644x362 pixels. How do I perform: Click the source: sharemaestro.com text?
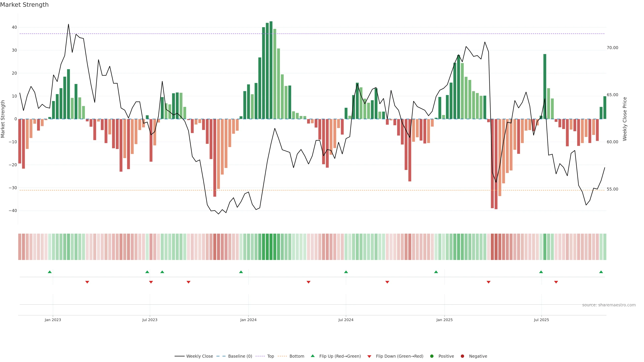(x=609, y=305)
